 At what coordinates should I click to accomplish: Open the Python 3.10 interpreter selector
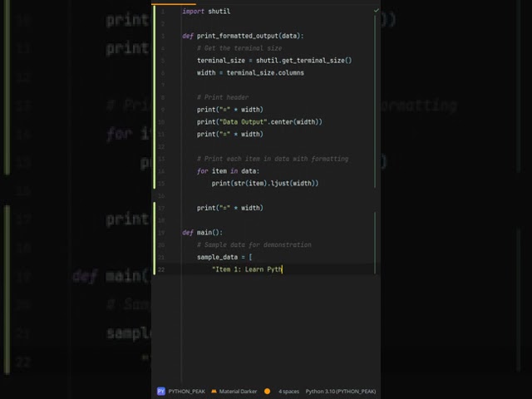click(x=341, y=392)
